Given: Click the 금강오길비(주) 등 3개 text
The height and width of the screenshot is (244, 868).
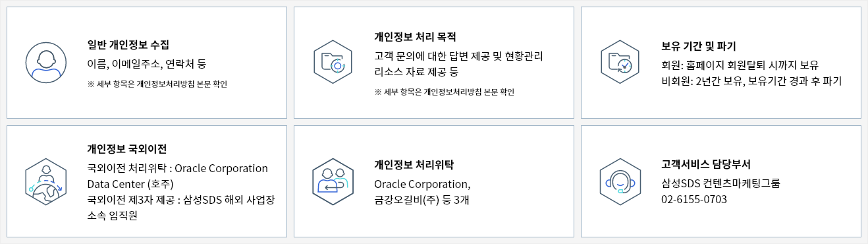Looking at the screenshot, I should (421, 200).
